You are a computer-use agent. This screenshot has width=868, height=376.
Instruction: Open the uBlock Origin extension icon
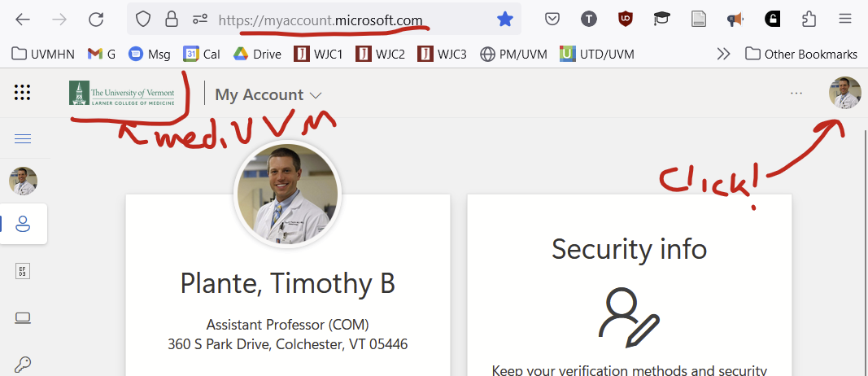pos(625,20)
